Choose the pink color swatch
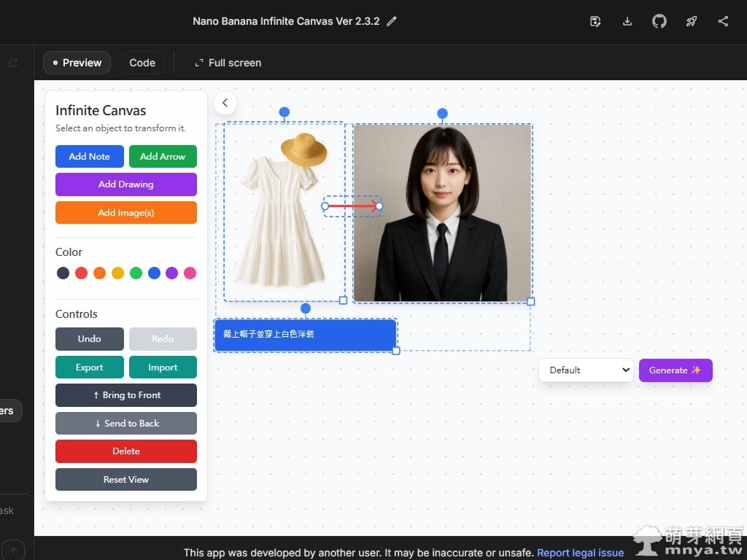Viewport: 747px width, 560px height. (190, 273)
